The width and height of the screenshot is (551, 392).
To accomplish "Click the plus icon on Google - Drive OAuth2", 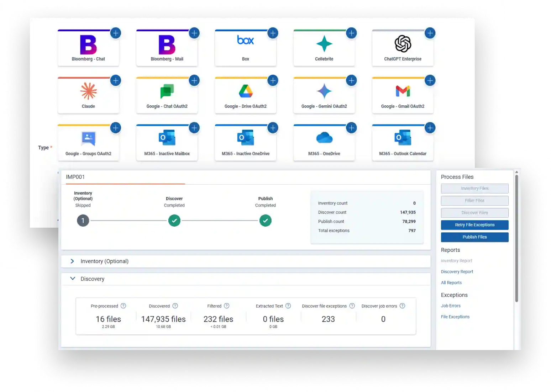I will pos(273,80).
